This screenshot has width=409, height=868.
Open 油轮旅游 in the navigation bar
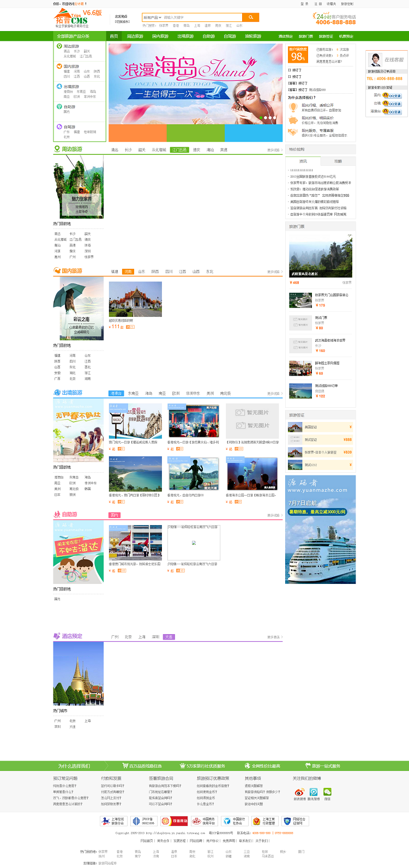253,36
